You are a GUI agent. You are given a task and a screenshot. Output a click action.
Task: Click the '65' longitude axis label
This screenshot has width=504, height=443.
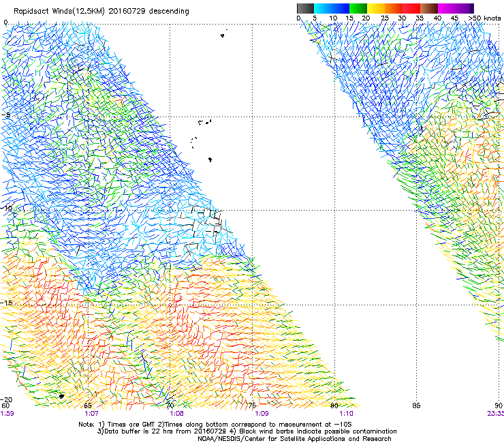pos(88,406)
